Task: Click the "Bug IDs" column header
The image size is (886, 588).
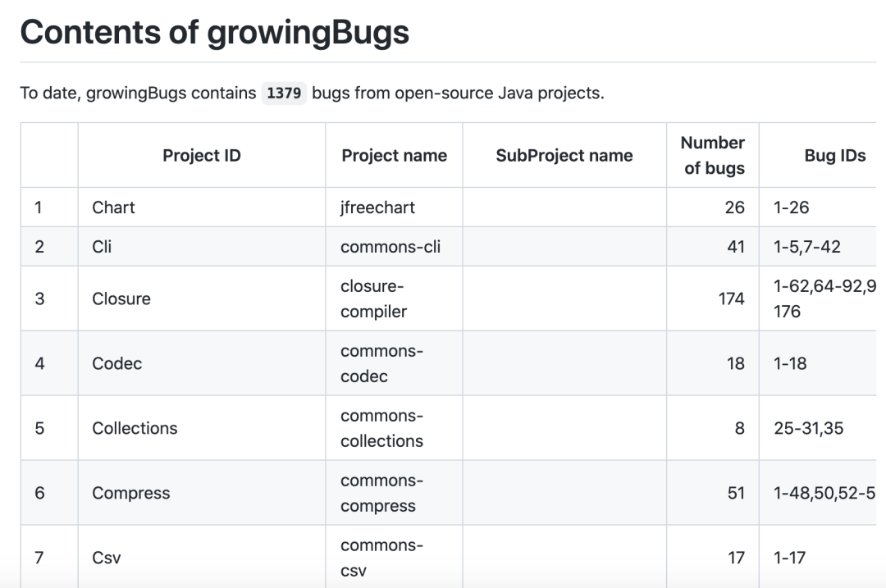Action: (834, 156)
